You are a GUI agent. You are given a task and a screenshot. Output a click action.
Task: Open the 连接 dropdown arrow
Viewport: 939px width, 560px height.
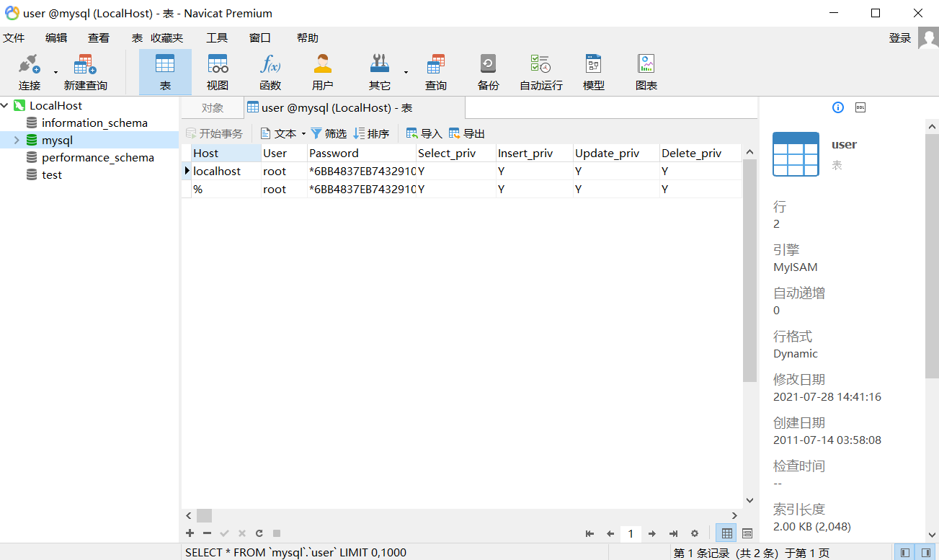tap(55, 72)
